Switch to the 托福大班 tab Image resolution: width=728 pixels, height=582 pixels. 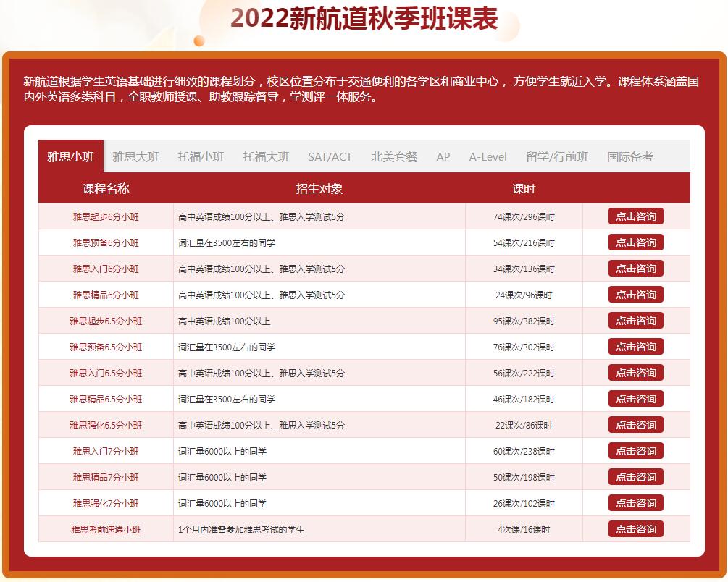pyautogui.click(x=266, y=156)
